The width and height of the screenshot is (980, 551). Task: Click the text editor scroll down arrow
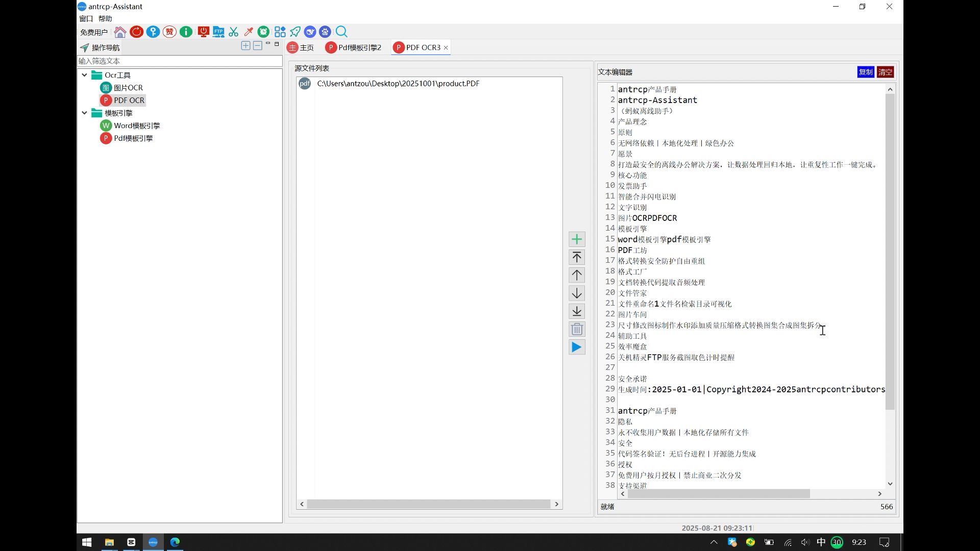890,484
